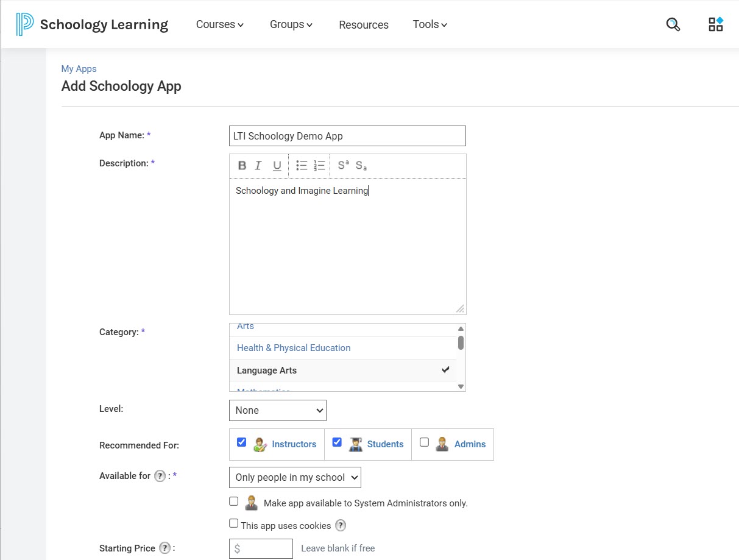Viewport: 739px width, 560px height.
Task: Click the Starting Price input field
Action: pos(261,548)
